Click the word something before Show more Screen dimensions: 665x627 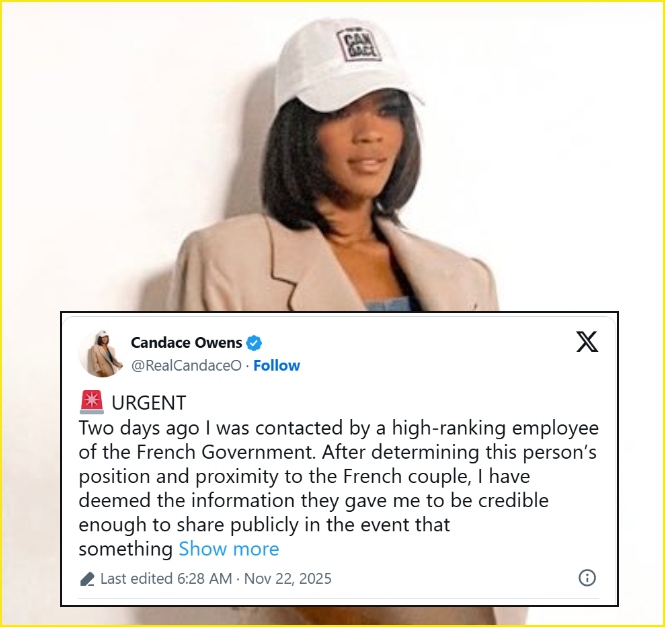[x=126, y=549]
